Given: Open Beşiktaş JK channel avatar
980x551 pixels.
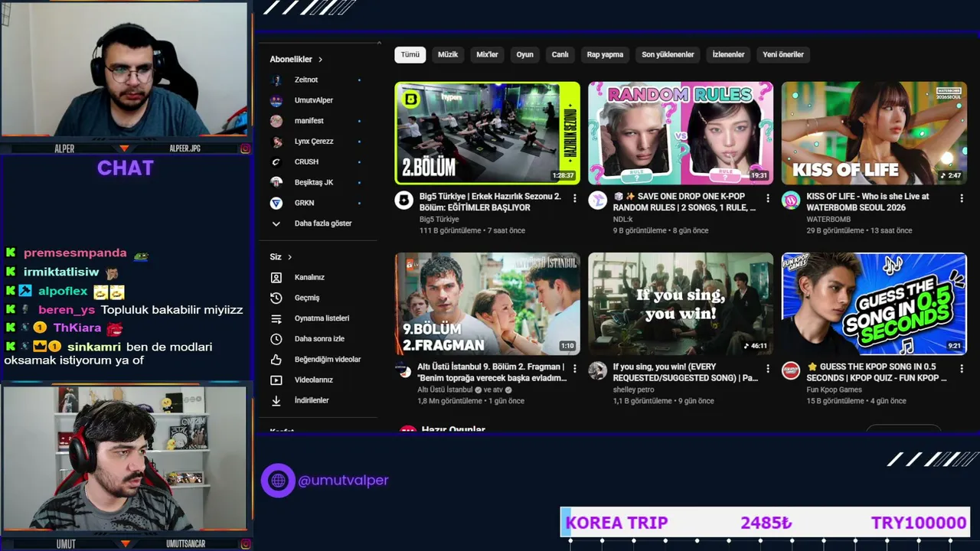Looking at the screenshot, I should point(276,182).
